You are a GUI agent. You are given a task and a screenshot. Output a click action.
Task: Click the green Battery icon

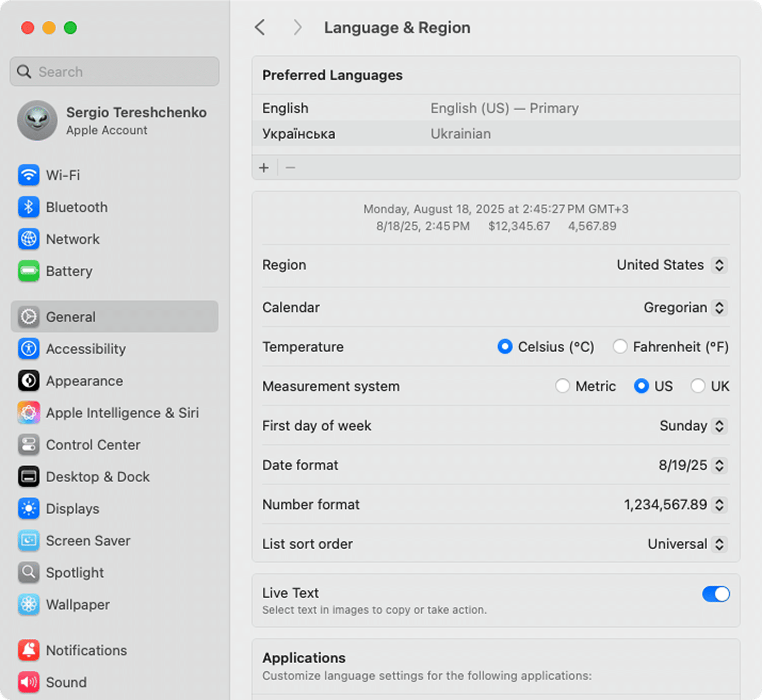click(x=29, y=271)
